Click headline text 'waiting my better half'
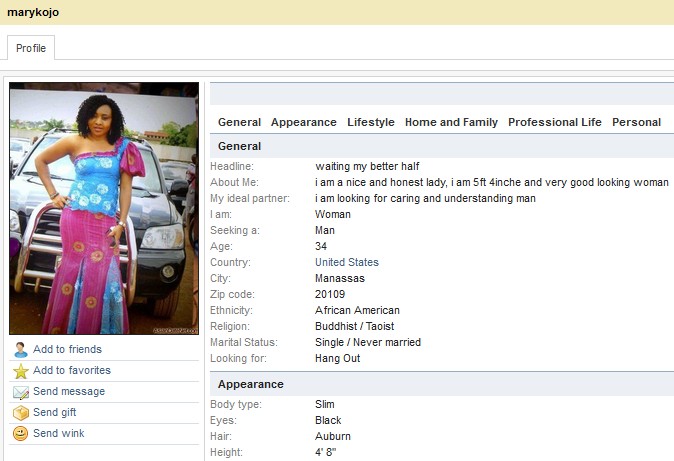This screenshot has height=461, width=674. [367, 166]
